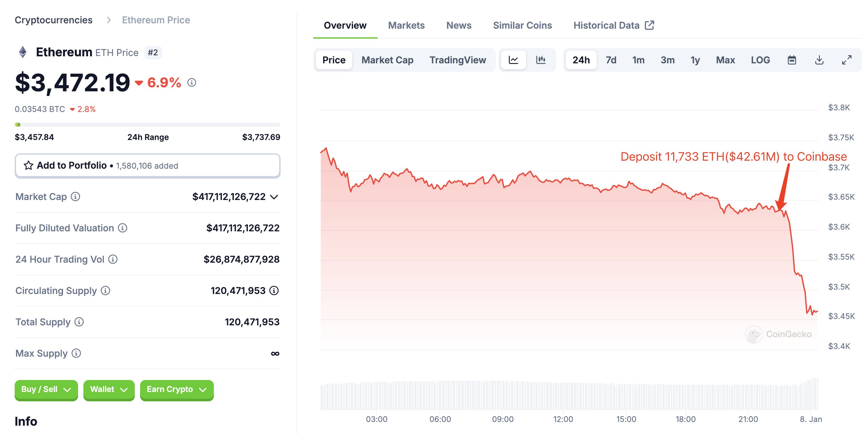This screenshot has width=868, height=434.
Task: Click the price info icon beside 6.9%
Action: [192, 82]
